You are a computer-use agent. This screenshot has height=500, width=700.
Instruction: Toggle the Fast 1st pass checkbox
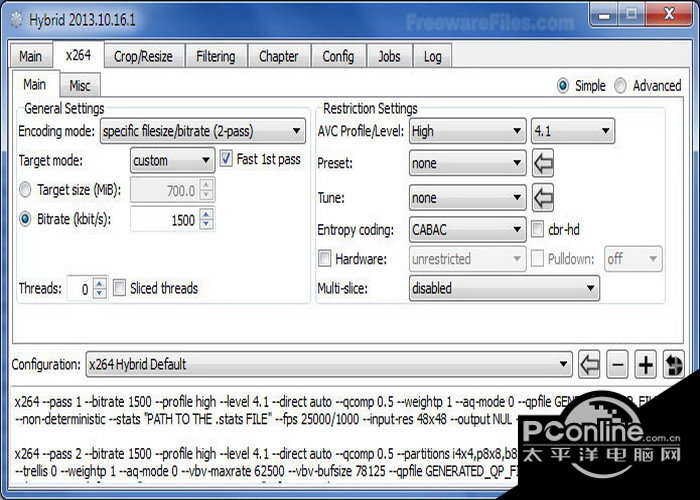click(x=226, y=158)
